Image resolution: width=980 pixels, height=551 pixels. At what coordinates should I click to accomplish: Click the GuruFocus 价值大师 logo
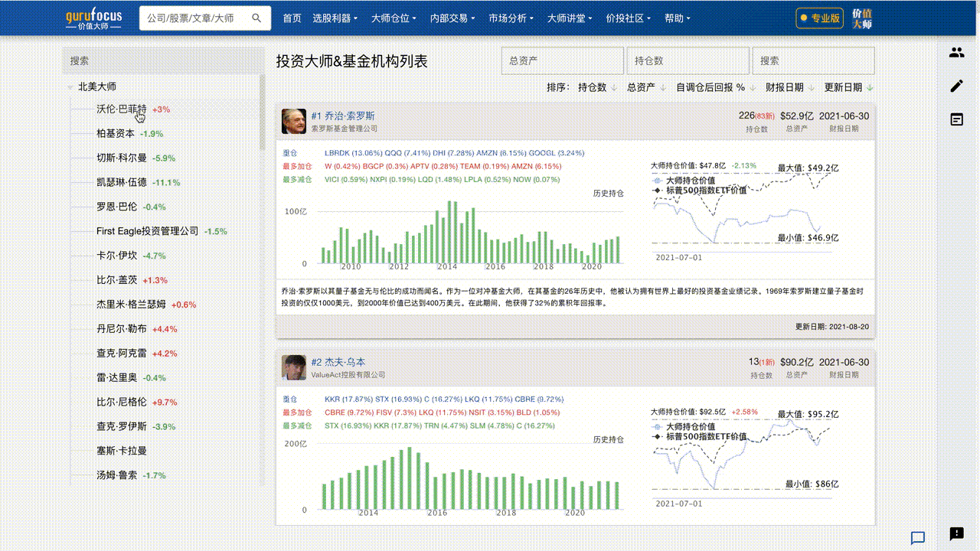pyautogui.click(x=93, y=18)
